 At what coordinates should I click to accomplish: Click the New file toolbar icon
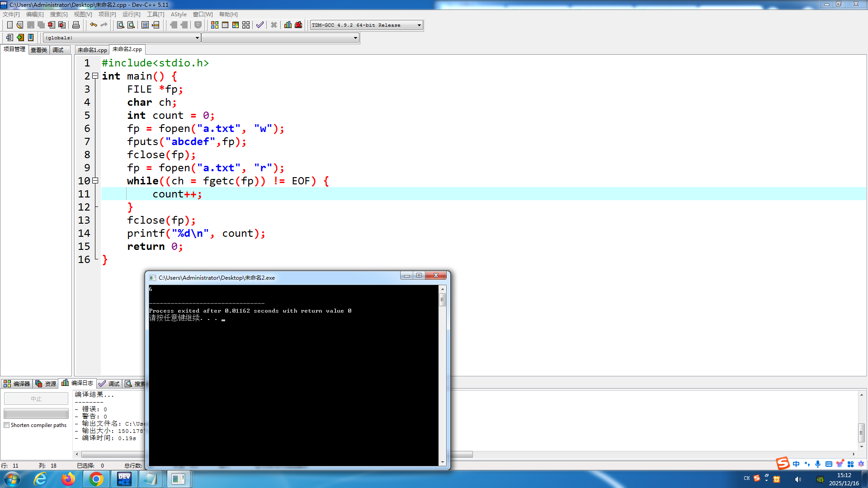(9, 25)
